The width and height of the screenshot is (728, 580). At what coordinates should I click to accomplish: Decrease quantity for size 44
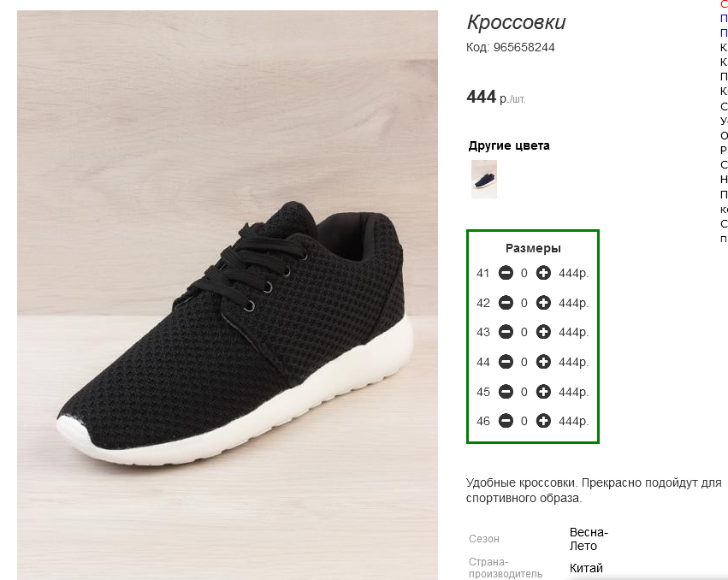(x=506, y=362)
